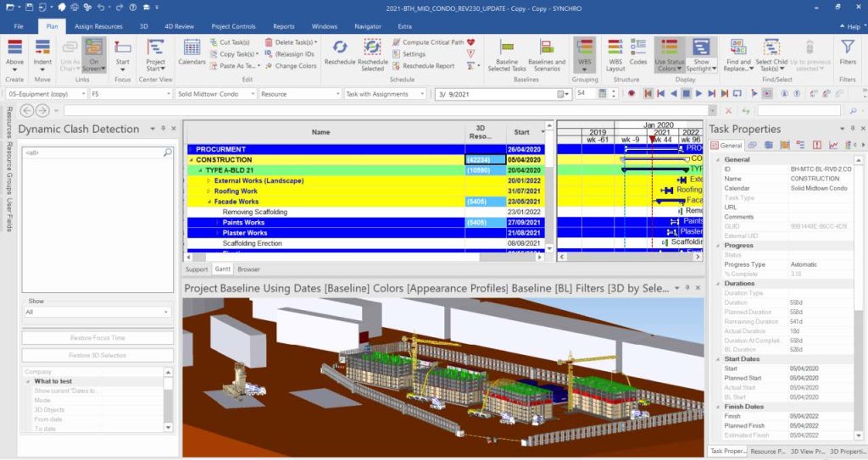Click Reschedule Report
Image resolution: width=868 pixels, height=460 pixels.
pyautogui.click(x=424, y=66)
